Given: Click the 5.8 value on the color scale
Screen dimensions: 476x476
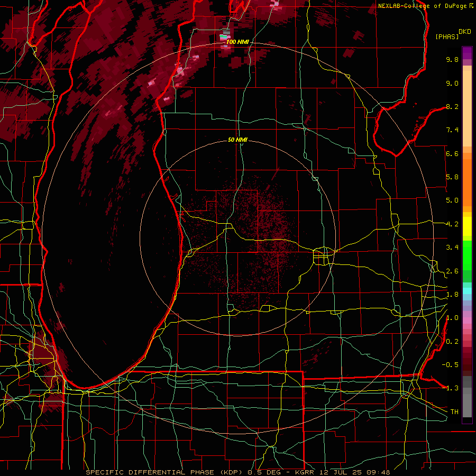Looking at the screenshot, I should [x=452, y=177].
